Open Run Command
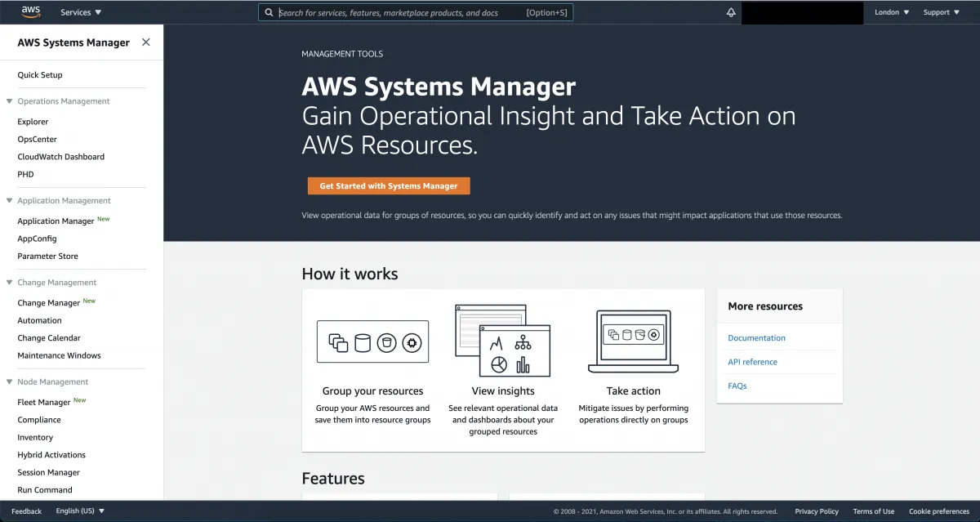The image size is (980, 522). click(x=45, y=490)
